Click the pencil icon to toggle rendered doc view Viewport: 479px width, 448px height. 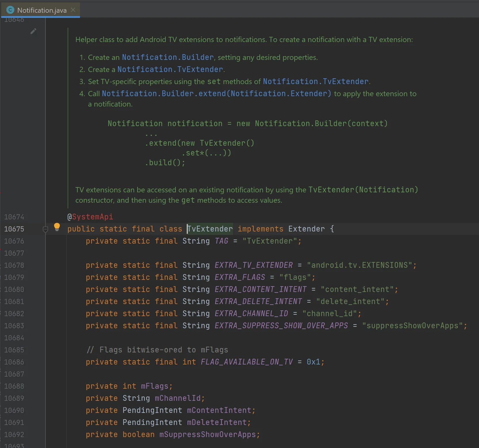point(33,31)
